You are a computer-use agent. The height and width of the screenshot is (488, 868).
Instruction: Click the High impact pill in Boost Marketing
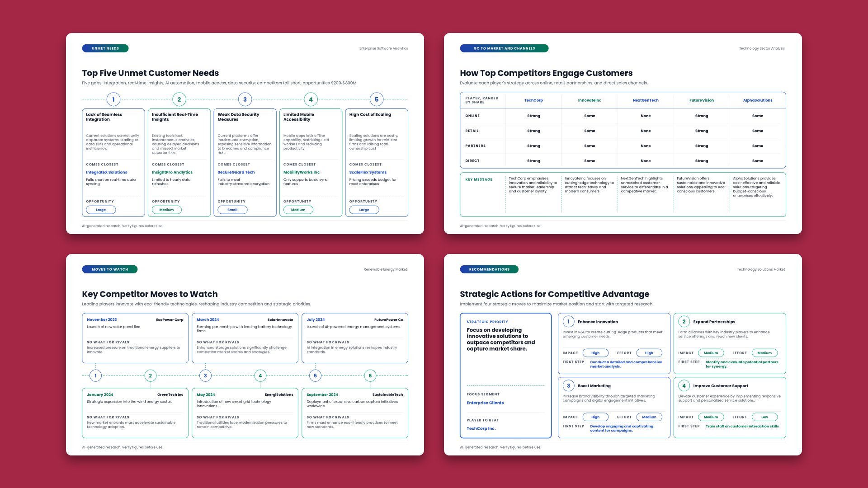coord(595,417)
